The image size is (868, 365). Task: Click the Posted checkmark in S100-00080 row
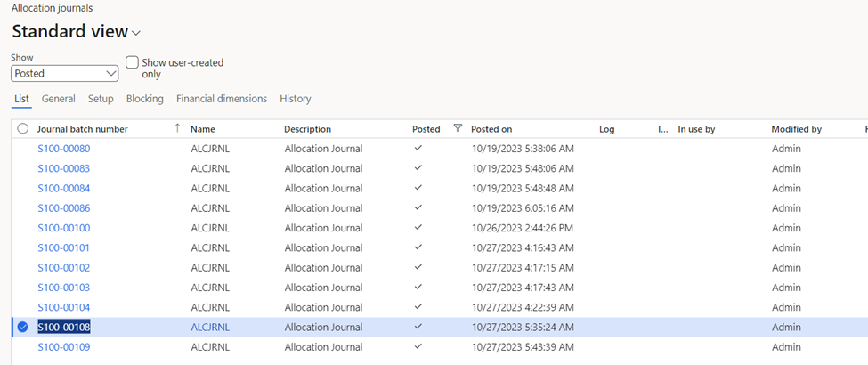pos(418,148)
